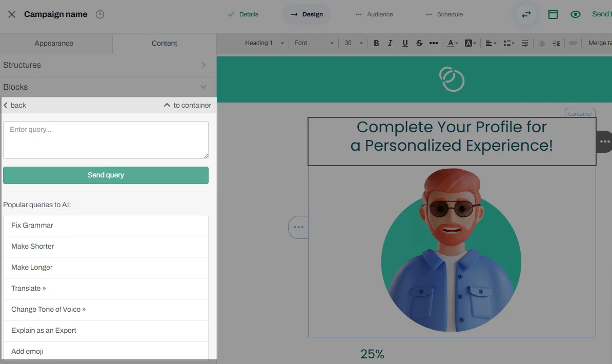Go to the Audience step

tap(374, 14)
